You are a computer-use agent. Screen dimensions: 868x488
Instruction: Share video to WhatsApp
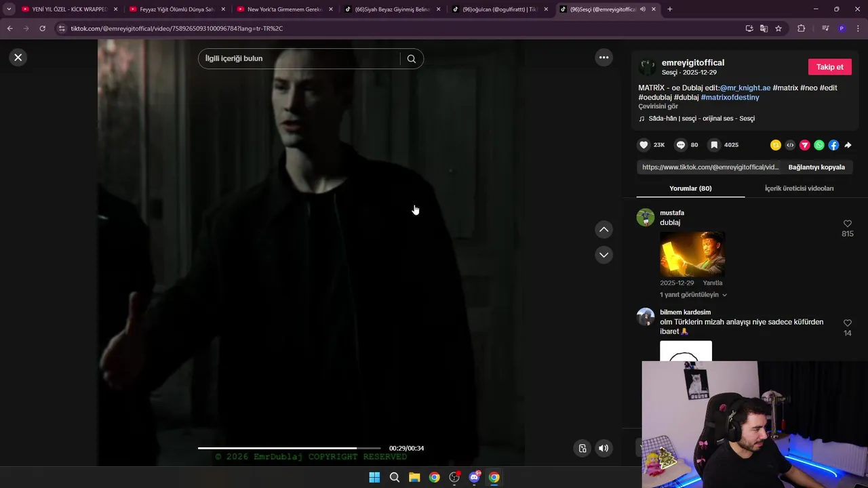pyautogui.click(x=819, y=145)
